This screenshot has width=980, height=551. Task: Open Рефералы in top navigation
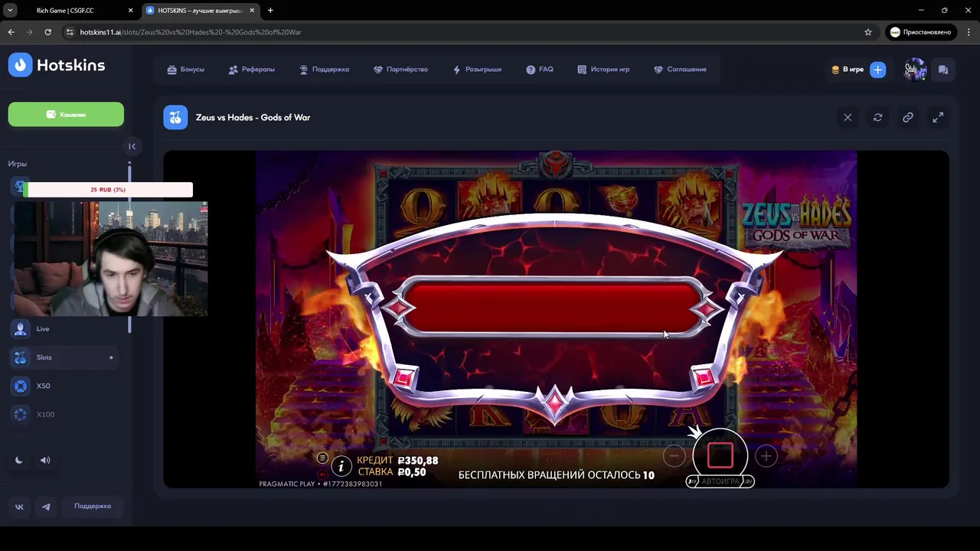coord(251,69)
